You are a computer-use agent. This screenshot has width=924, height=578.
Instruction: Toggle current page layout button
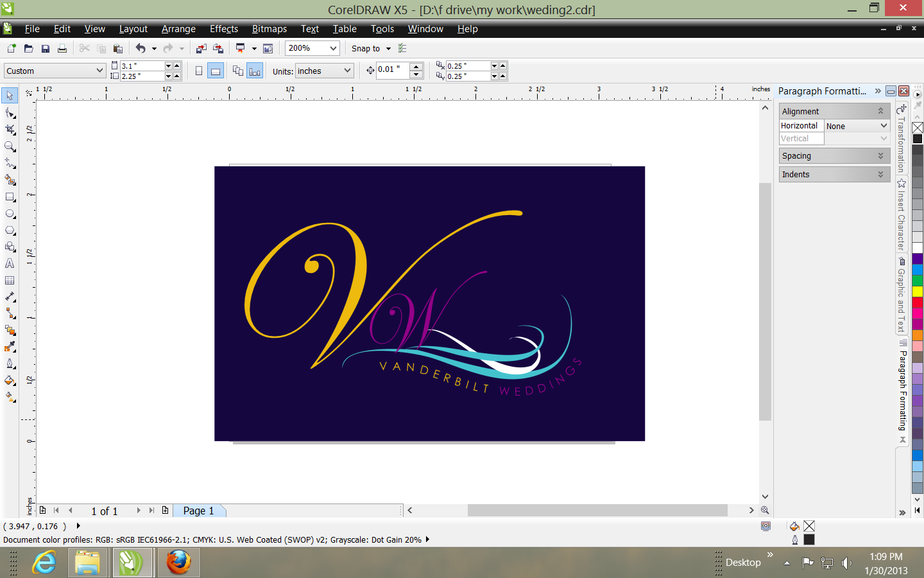(255, 71)
